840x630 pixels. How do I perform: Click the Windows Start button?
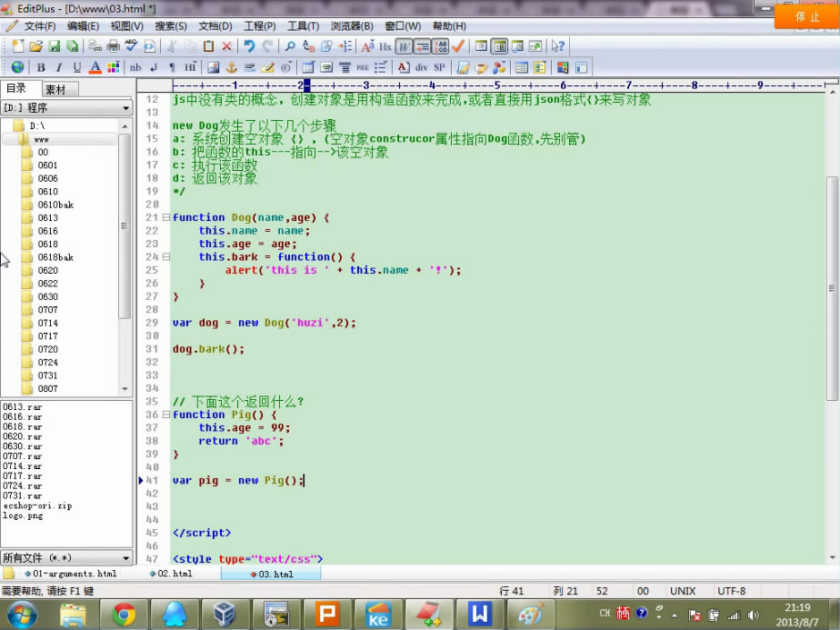[x=22, y=615]
